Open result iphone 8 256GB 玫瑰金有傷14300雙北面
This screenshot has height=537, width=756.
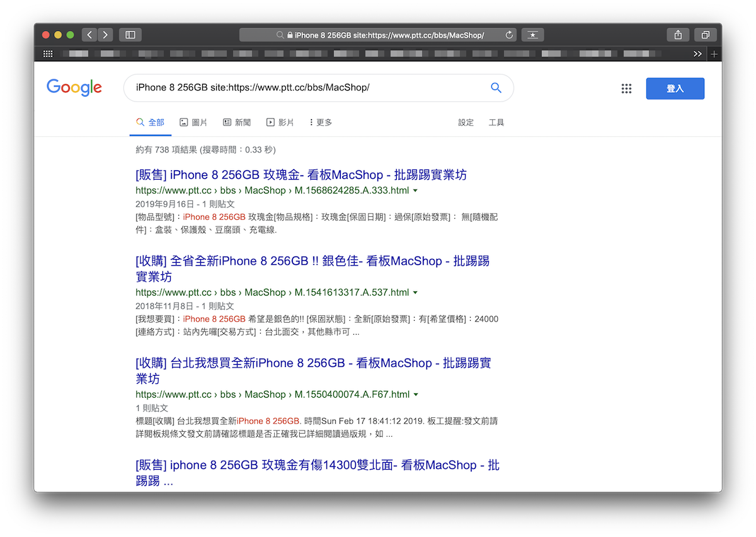click(x=318, y=473)
